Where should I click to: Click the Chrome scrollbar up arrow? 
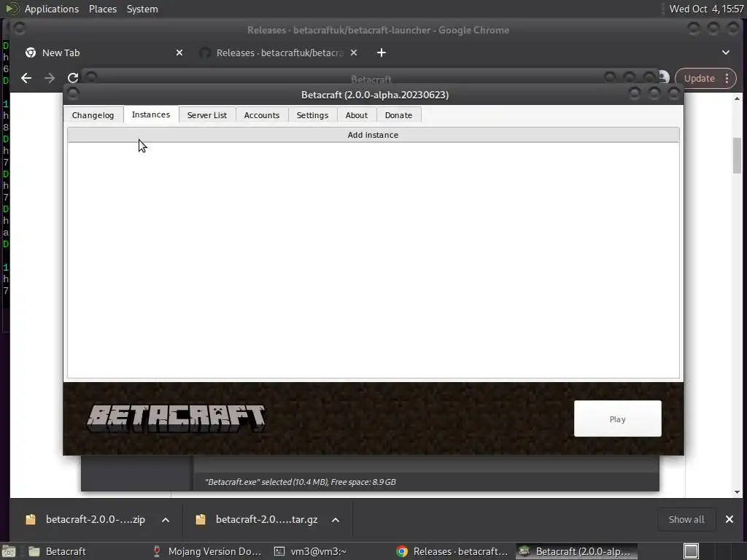pyautogui.click(x=737, y=98)
